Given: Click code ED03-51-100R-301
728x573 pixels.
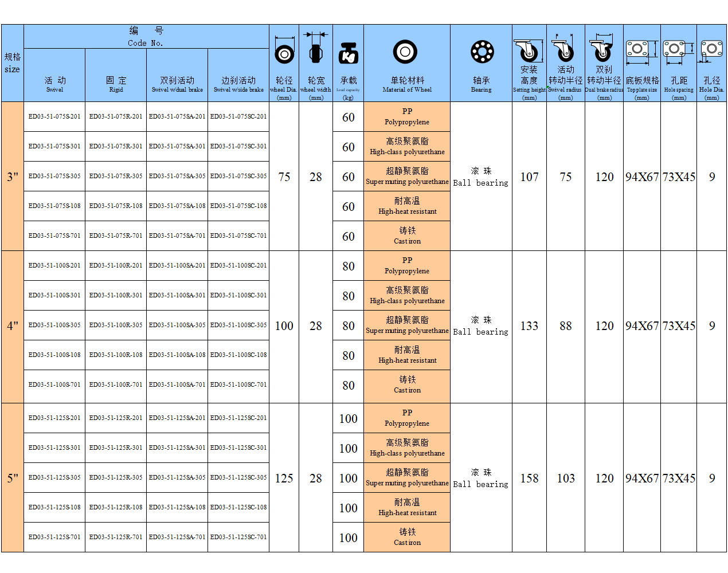Looking at the screenshot, I should click(x=116, y=295).
